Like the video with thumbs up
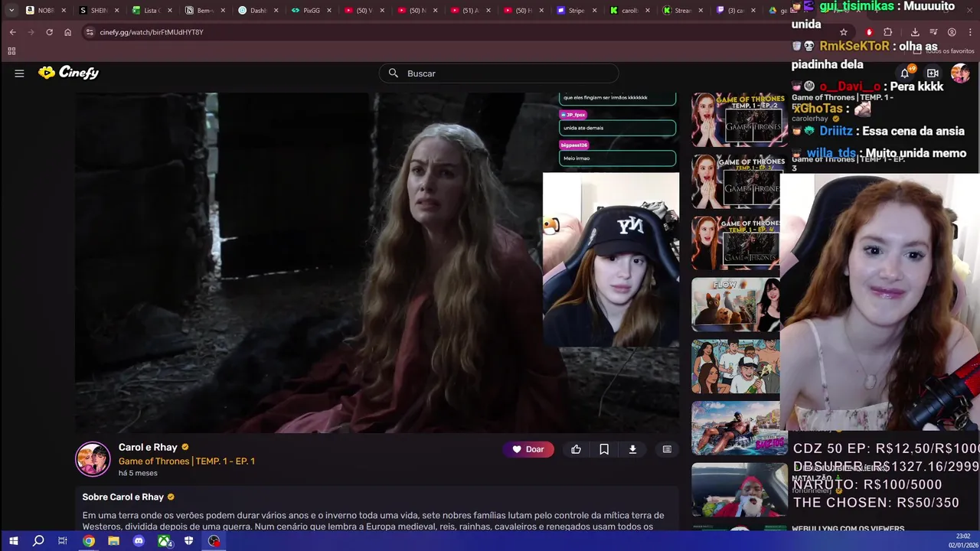Viewport: 980px width, 551px height. click(576, 449)
